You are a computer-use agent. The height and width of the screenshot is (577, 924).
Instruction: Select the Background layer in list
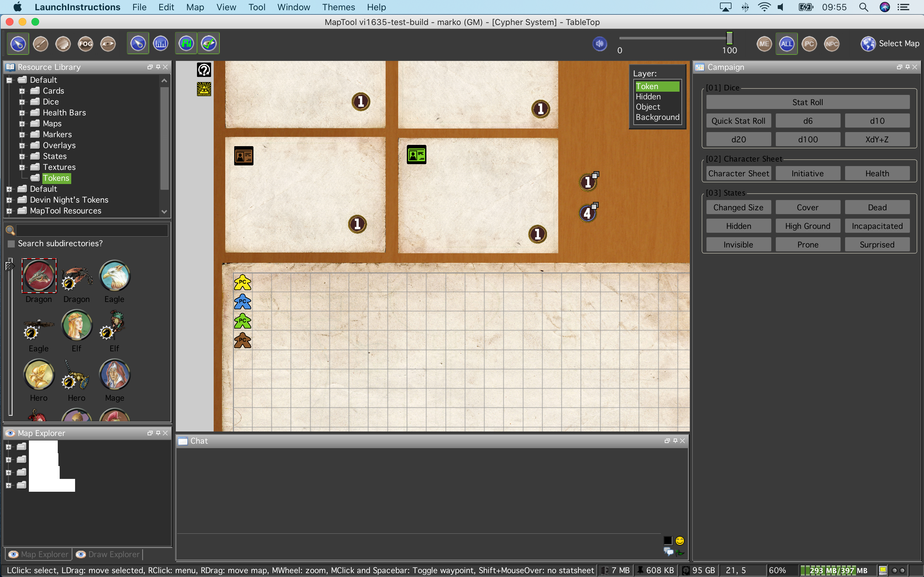pos(657,117)
